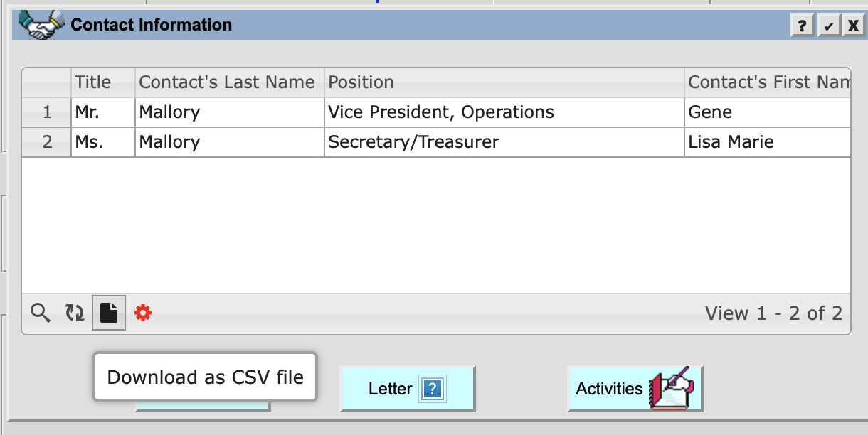Open column settings via red gear icon
868x435 pixels.
point(142,313)
